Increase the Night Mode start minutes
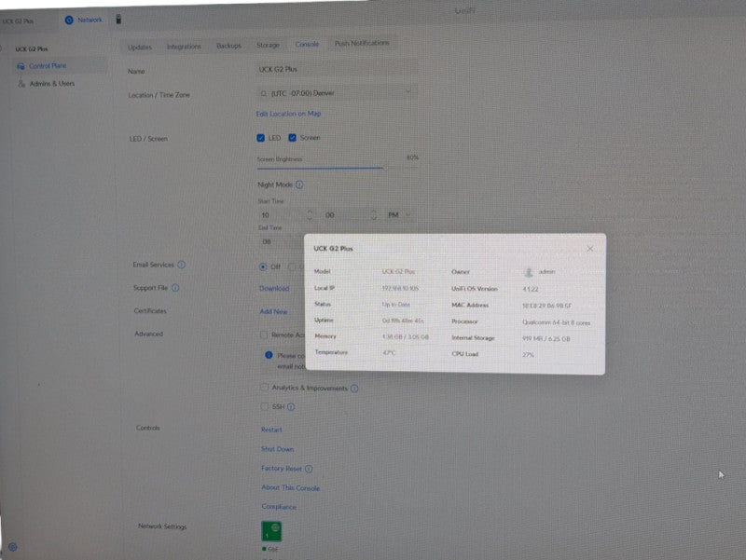The width and height of the screenshot is (746, 560). (374, 212)
